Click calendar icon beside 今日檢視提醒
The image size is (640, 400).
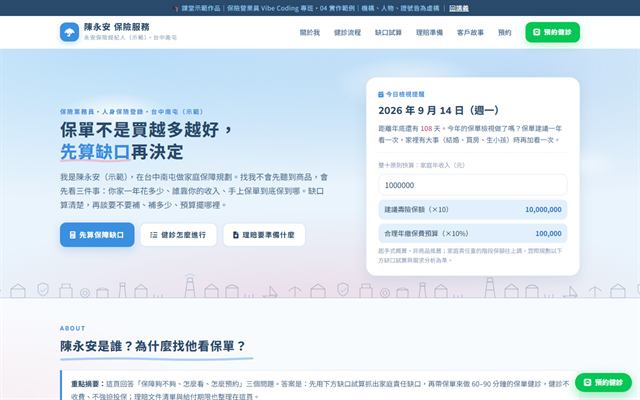pos(381,94)
